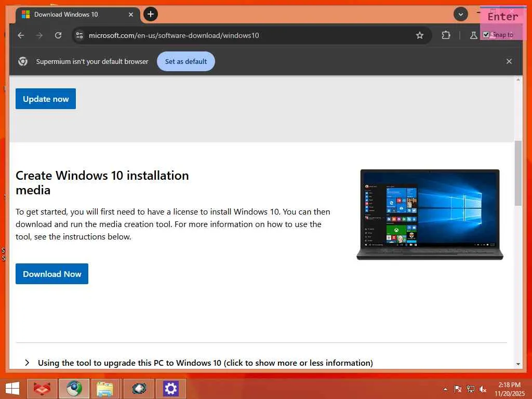Screen dimensions: 532x399
Task: Click the Download Now button
Action: point(52,274)
